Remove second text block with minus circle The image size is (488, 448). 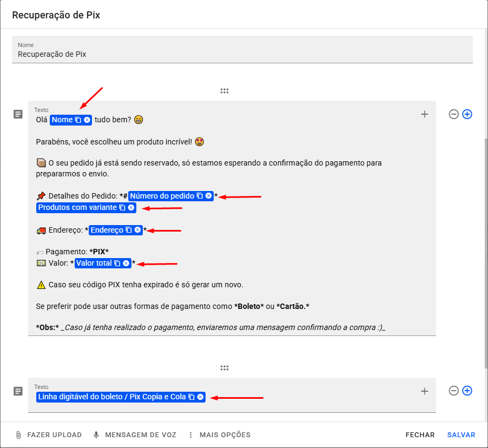pos(454,391)
